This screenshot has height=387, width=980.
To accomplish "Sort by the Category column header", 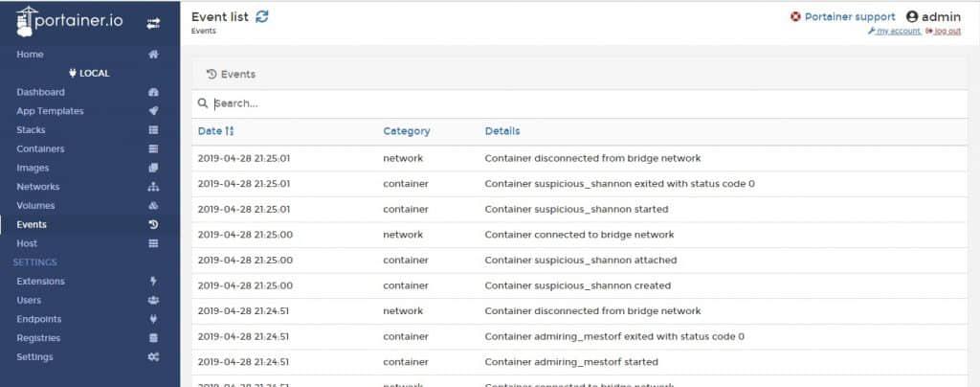I will point(406,131).
